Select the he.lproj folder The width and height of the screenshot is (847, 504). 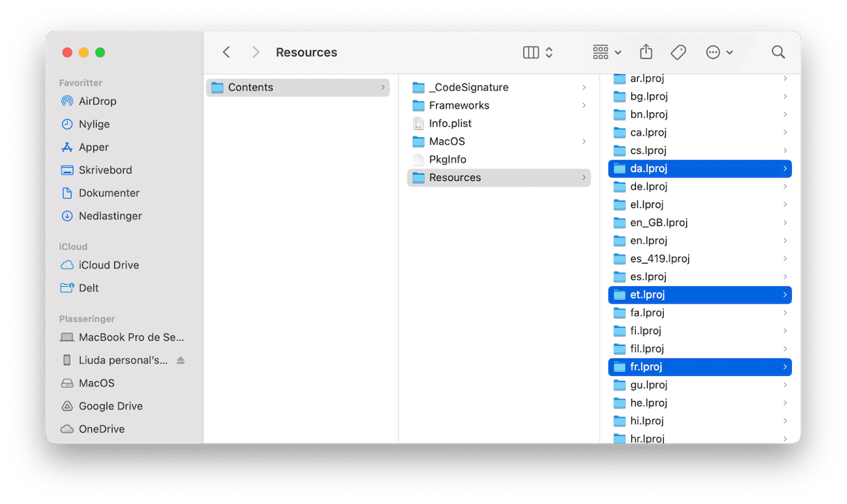point(700,403)
